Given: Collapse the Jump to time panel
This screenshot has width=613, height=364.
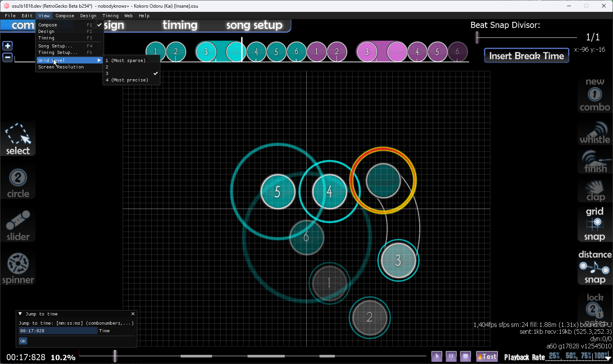Looking at the screenshot, I should (x=20, y=314).
